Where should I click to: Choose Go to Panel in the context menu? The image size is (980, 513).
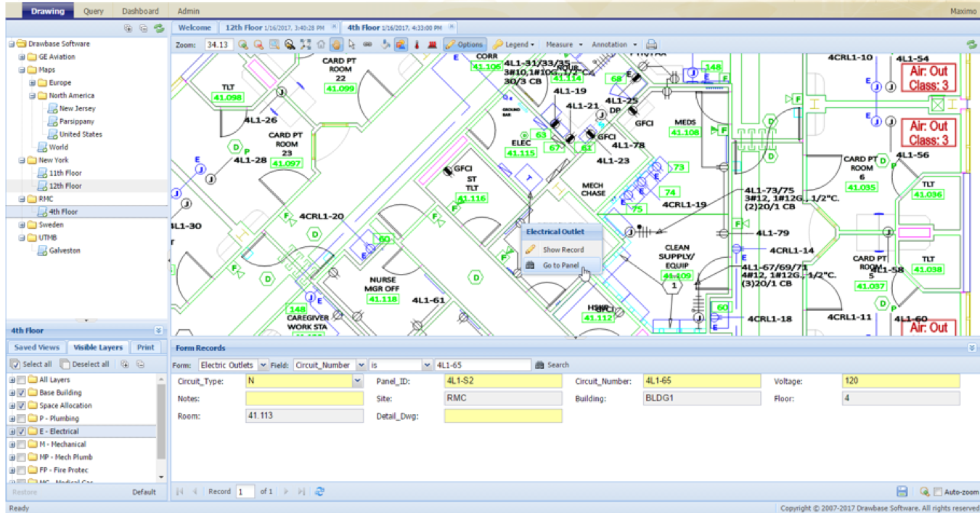click(x=560, y=266)
